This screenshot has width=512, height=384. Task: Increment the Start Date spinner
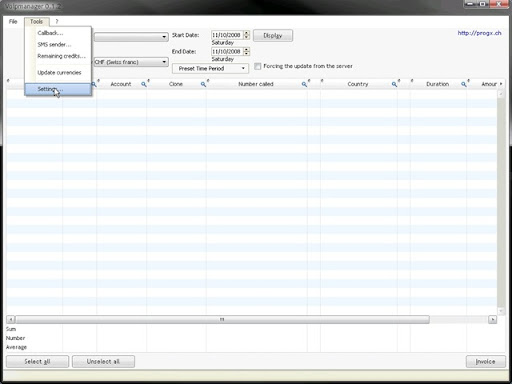[246, 33]
